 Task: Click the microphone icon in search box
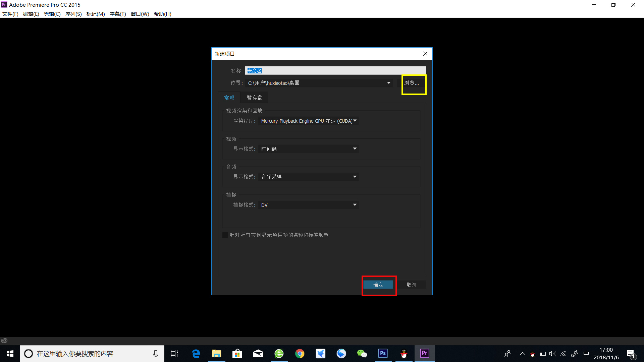[x=156, y=354]
